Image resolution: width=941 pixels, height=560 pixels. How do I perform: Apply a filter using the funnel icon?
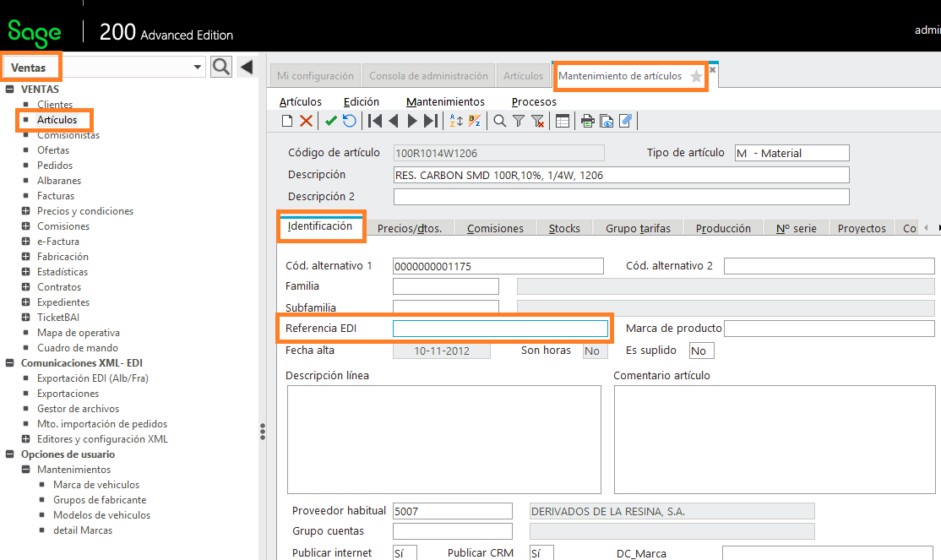click(x=519, y=122)
